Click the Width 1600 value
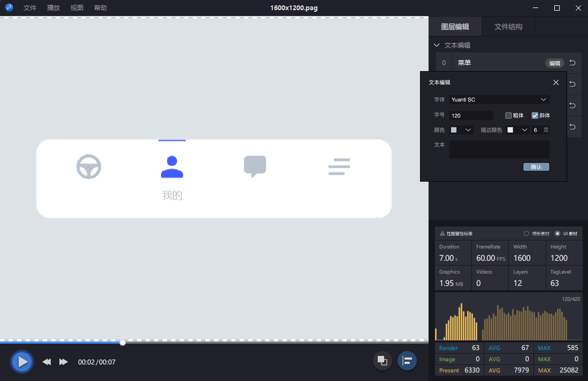The image size is (588, 381). click(x=522, y=258)
